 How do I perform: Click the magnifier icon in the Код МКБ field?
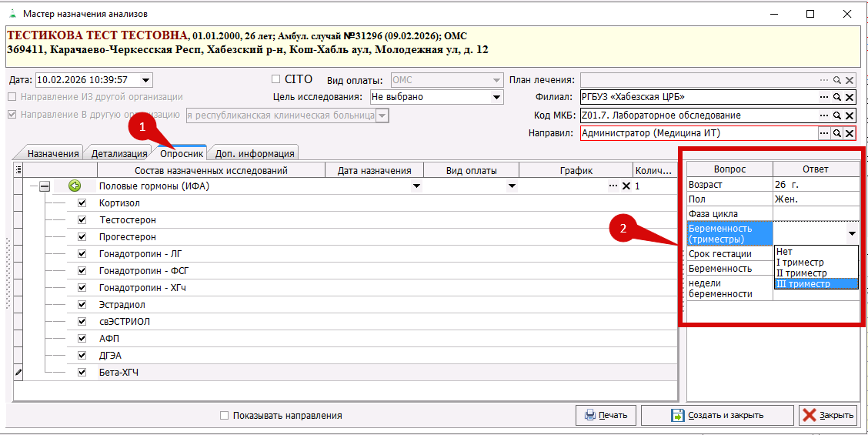pos(836,115)
